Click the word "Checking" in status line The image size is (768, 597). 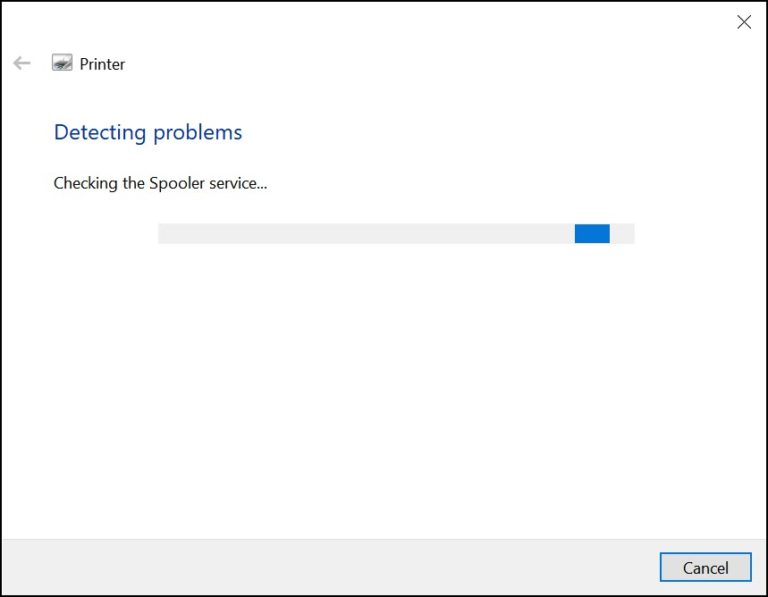(x=85, y=183)
